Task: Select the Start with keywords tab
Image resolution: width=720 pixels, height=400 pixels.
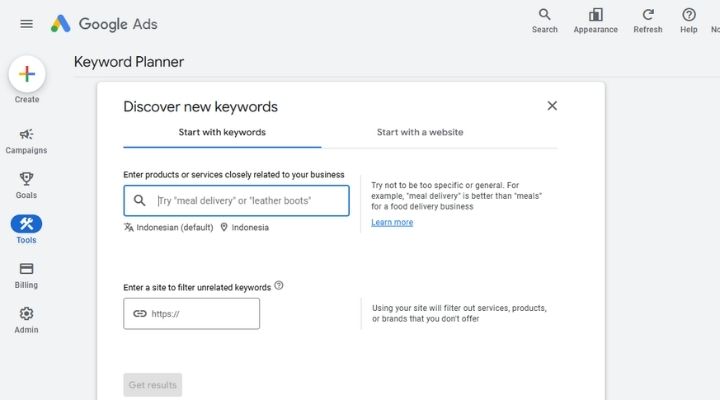Action: coord(222,132)
